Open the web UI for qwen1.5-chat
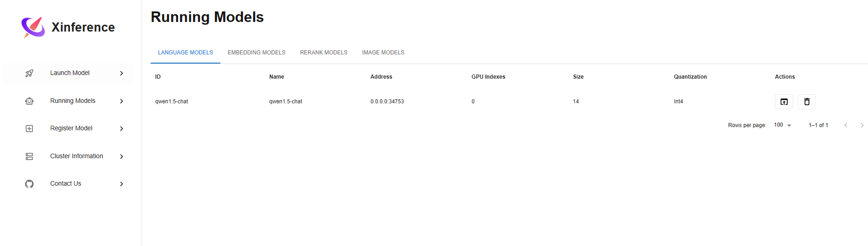868x246 pixels. pyautogui.click(x=784, y=102)
